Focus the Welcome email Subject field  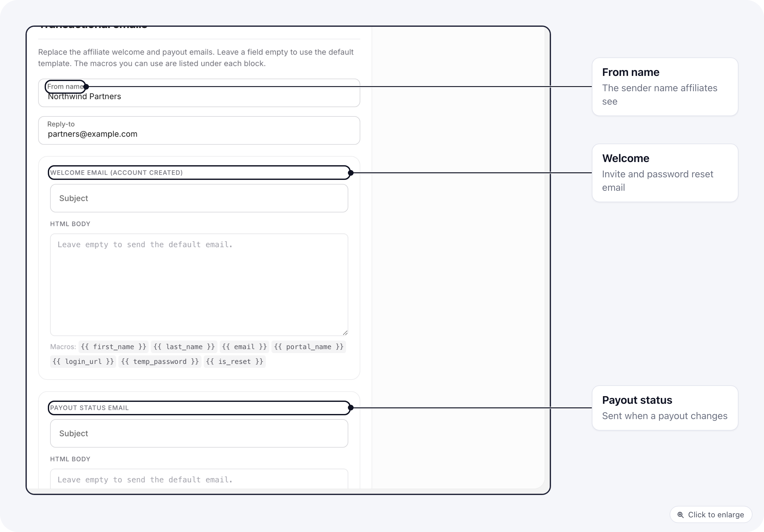(x=199, y=198)
